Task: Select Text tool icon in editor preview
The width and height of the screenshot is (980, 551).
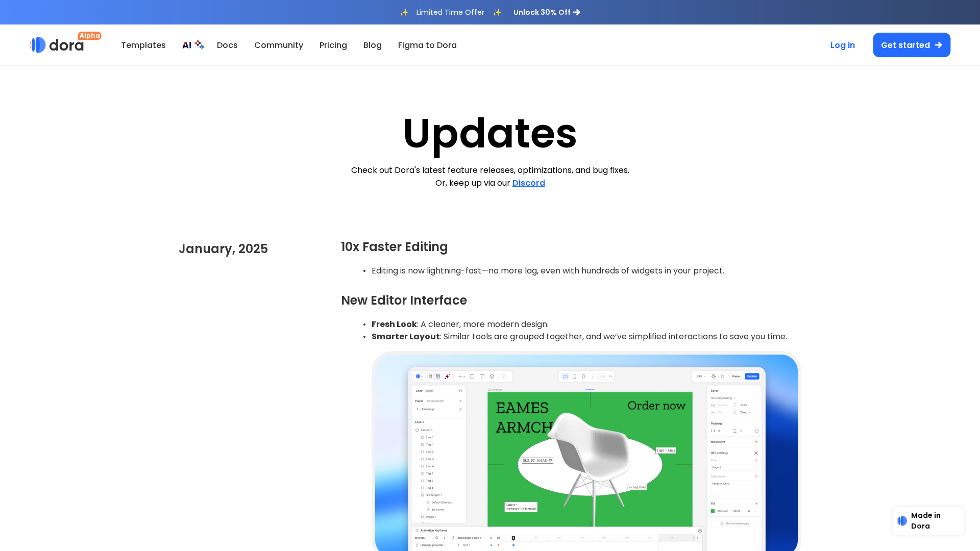Action: tap(481, 377)
